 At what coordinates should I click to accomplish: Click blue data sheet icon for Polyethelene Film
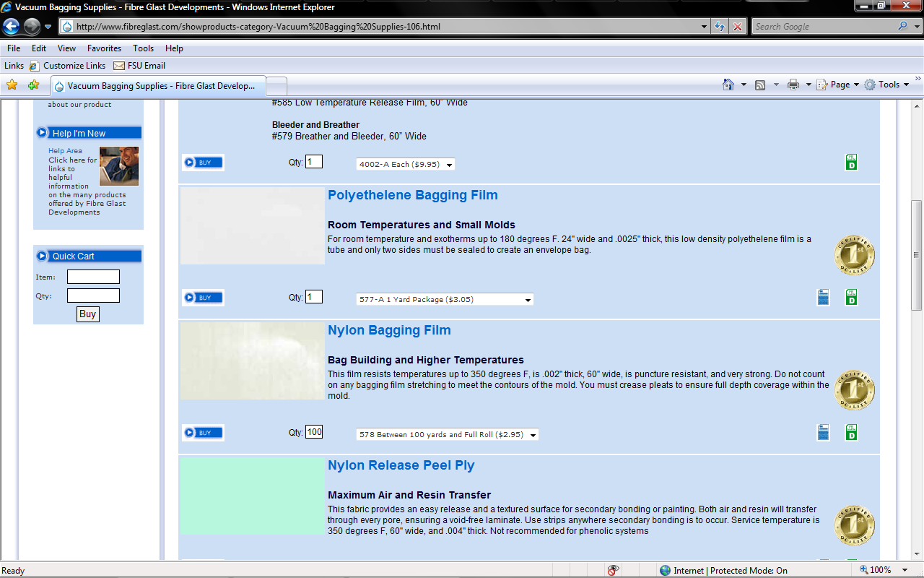(x=823, y=297)
